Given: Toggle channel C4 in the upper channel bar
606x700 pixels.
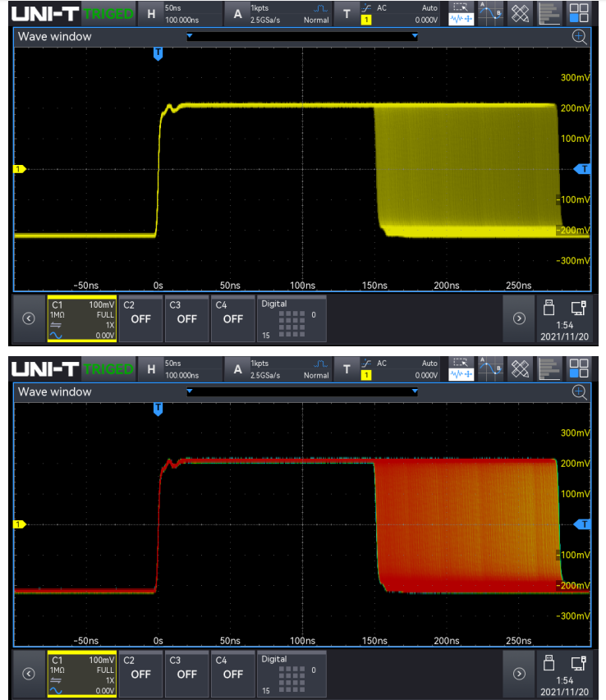Looking at the screenshot, I should click(x=233, y=318).
